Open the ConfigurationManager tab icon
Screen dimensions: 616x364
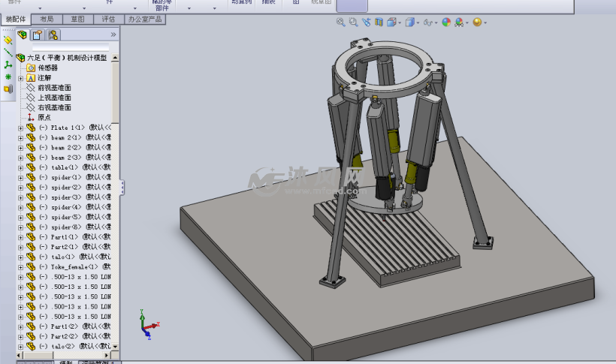53,35
